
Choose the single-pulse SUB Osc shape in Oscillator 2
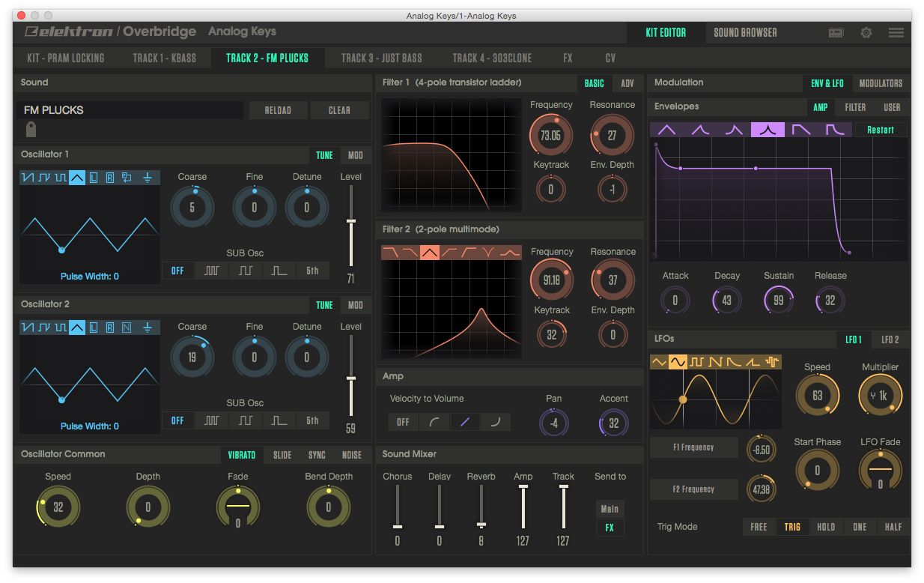pyautogui.click(x=279, y=420)
